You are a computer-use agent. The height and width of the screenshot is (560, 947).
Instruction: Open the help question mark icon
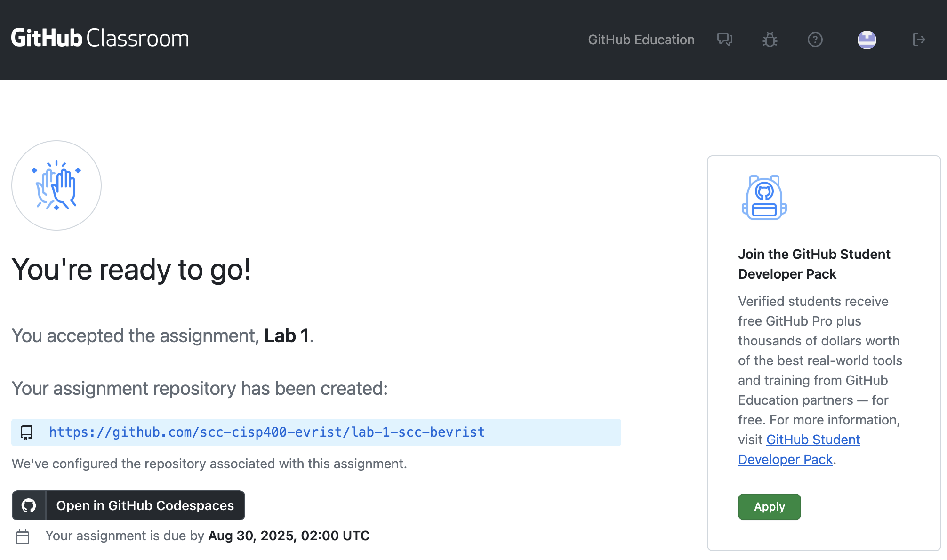click(x=815, y=40)
